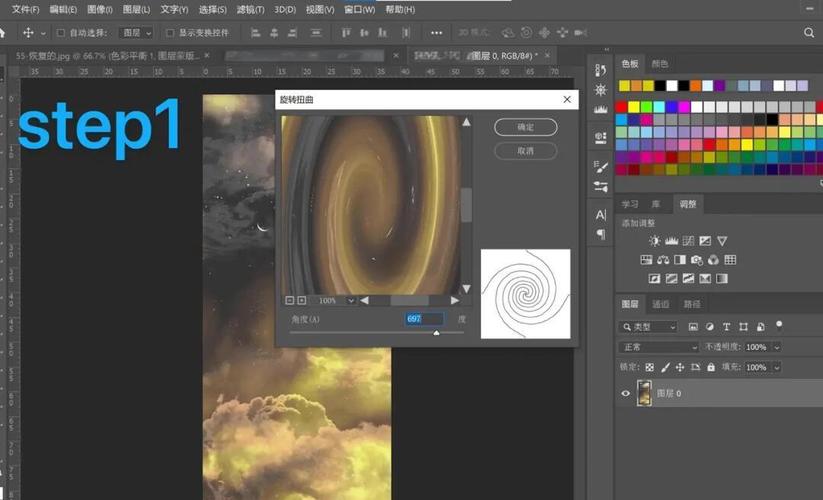Enable the 自动选择 checkbox
Image resolution: width=823 pixels, height=500 pixels.
(x=60, y=33)
